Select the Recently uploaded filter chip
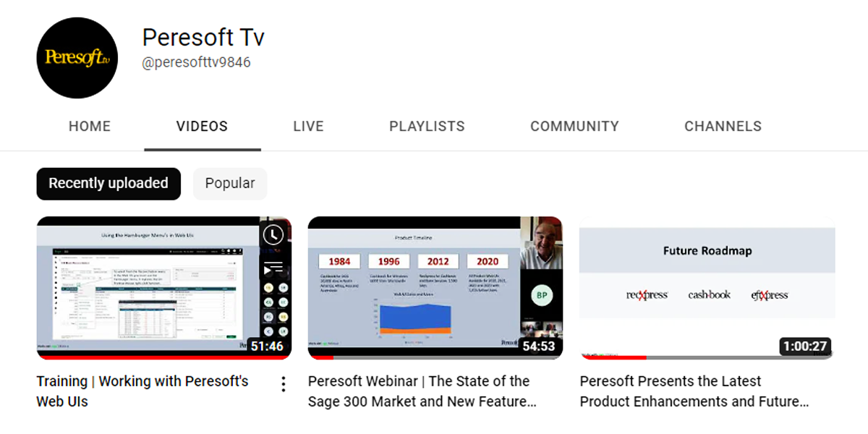 109,184
